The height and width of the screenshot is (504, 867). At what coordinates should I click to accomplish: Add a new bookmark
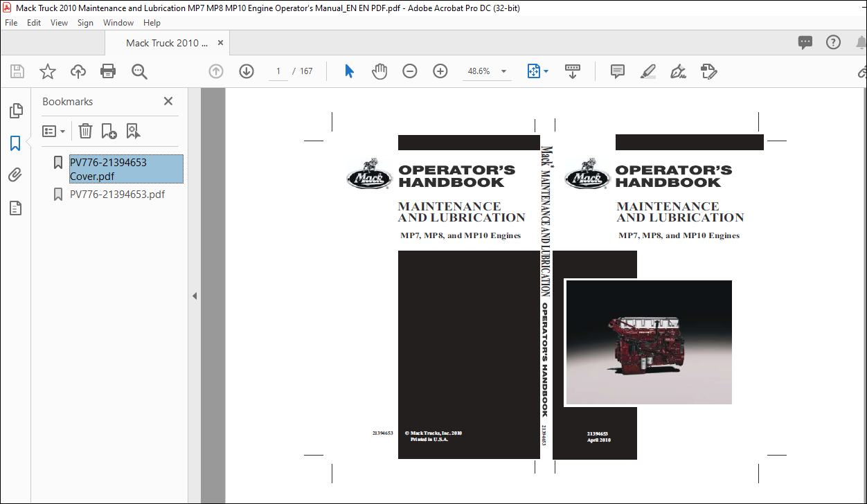[109, 131]
